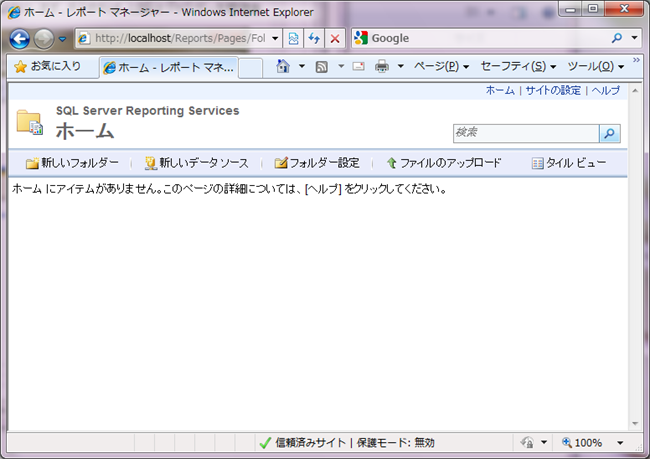Submit search with the blue magnifier button
The height and width of the screenshot is (459, 650).
pyautogui.click(x=610, y=134)
